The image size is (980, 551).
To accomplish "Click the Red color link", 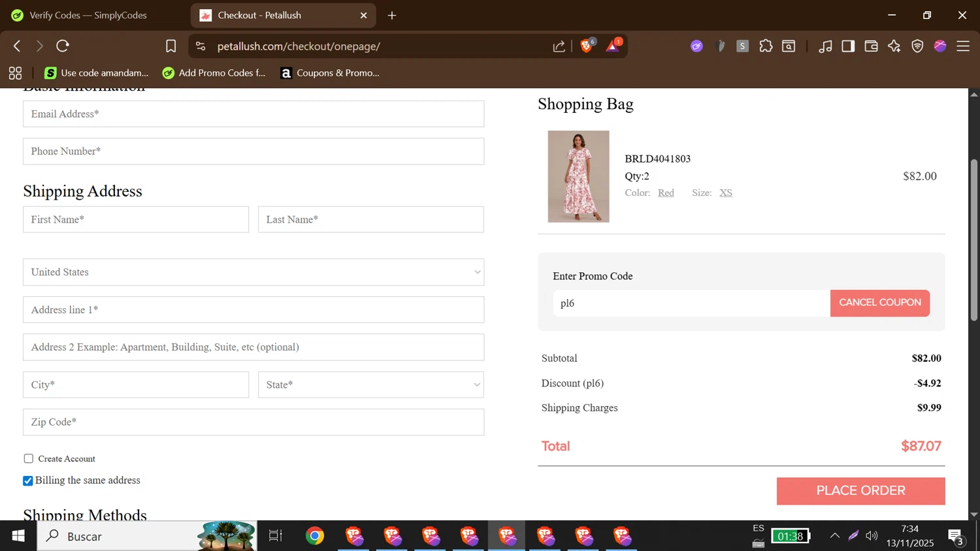I will tap(666, 193).
